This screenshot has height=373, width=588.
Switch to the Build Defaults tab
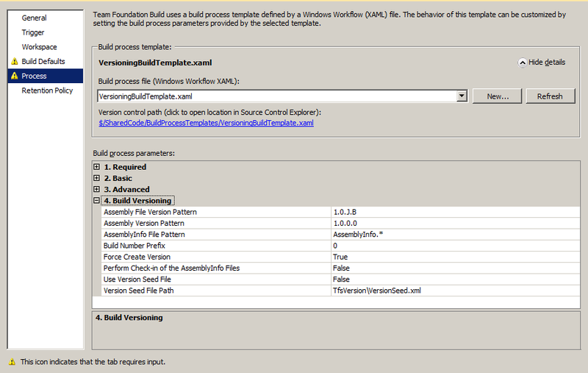[x=43, y=61]
